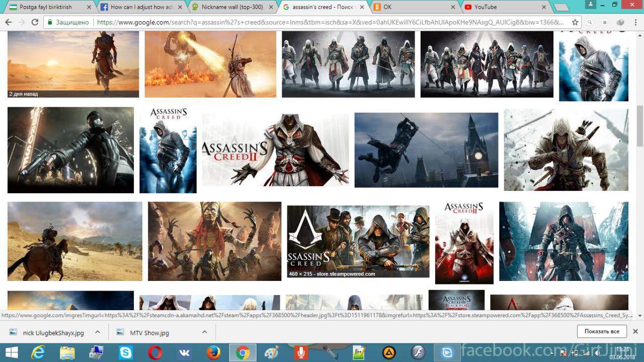Reload the page with the refresh icon
Screen dimensions: 644x362
[35, 22]
